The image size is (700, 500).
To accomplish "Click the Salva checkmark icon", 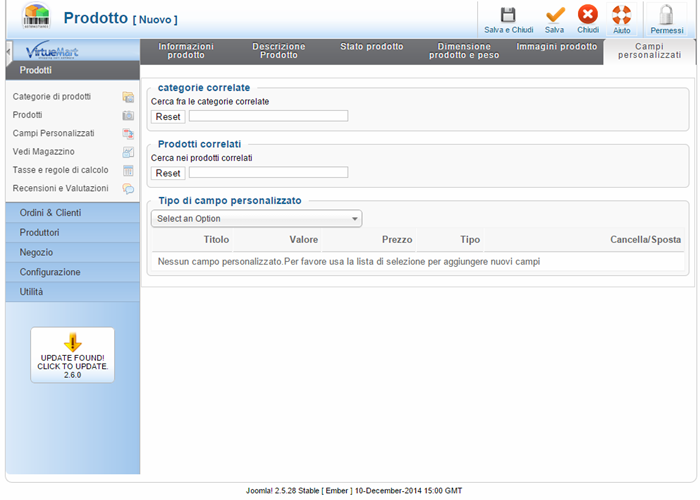I will [x=555, y=15].
